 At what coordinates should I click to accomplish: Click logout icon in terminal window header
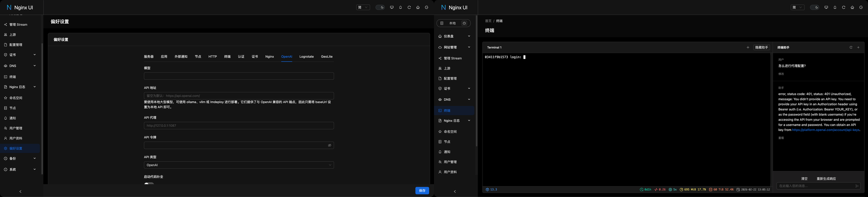click(861, 8)
